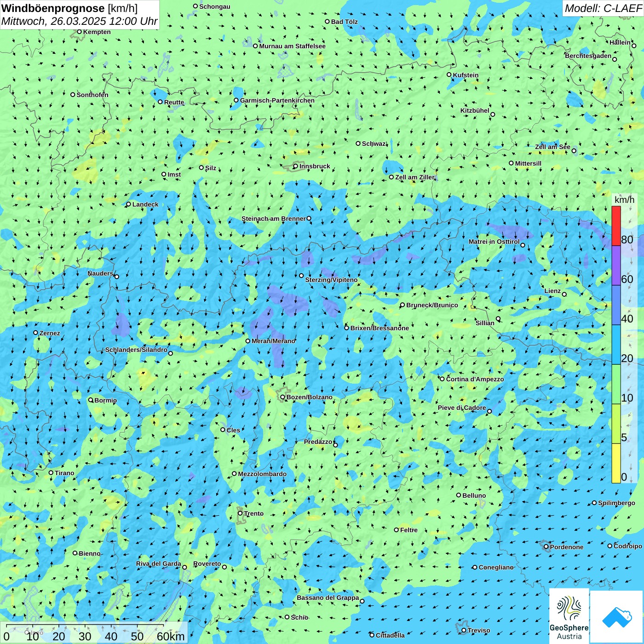Click the date 'Mittwoch, 26.03.2025 12:00 Uhr'
644x644 pixels.
click(x=80, y=21)
